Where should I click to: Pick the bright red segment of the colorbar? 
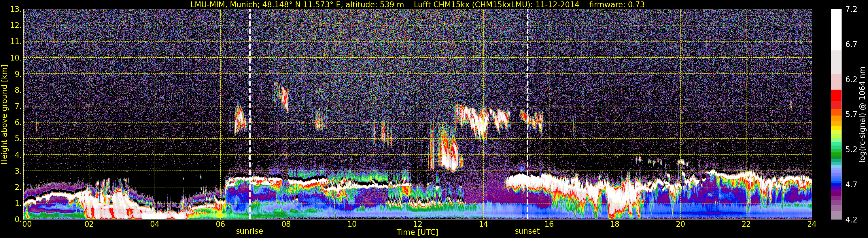click(836, 95)
